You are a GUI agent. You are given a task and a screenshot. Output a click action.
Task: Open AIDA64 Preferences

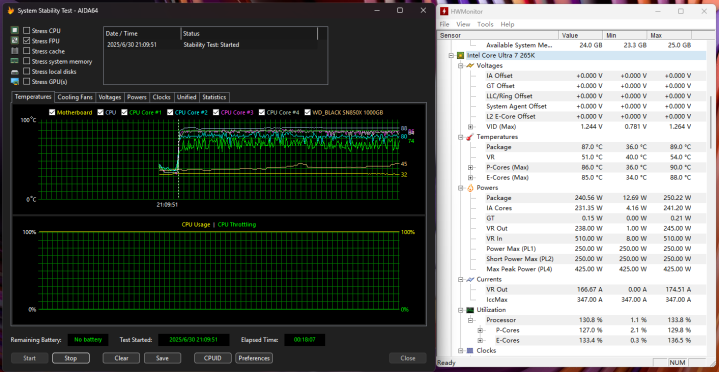pos(254,358)
